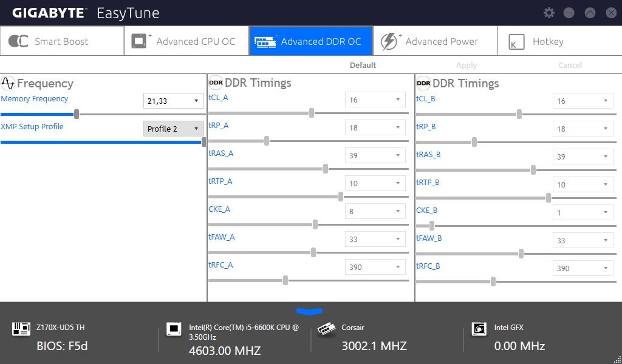The width and height of the screenshot is (622, 364).
Task: Open the tRTP_B value dropdown
Action: (583, 184)
